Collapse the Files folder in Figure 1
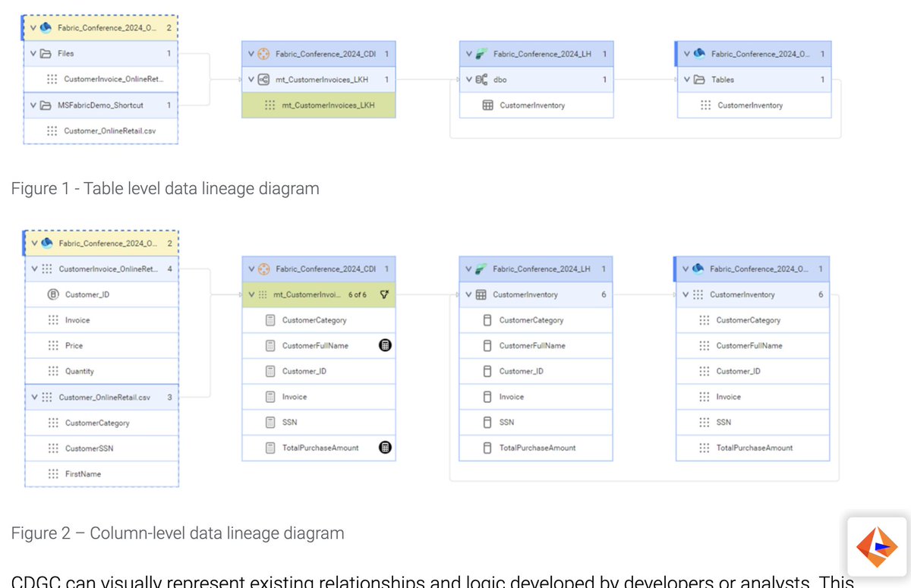 (x=33, y=54)
